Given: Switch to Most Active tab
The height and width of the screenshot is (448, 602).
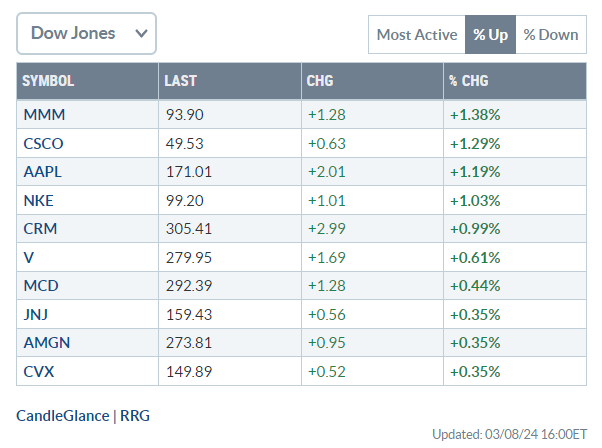Looking at the screenshot, I should (416, 34).
